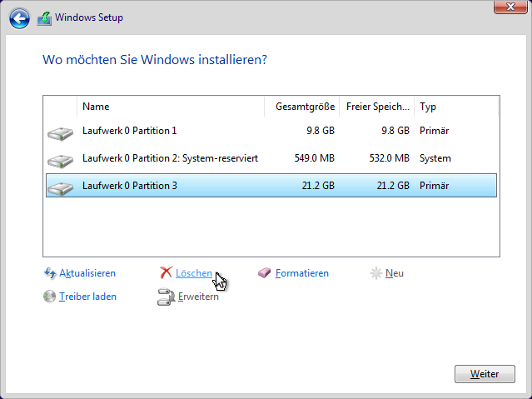Click the Neu link
532x399 pixels.
point(395,273)
